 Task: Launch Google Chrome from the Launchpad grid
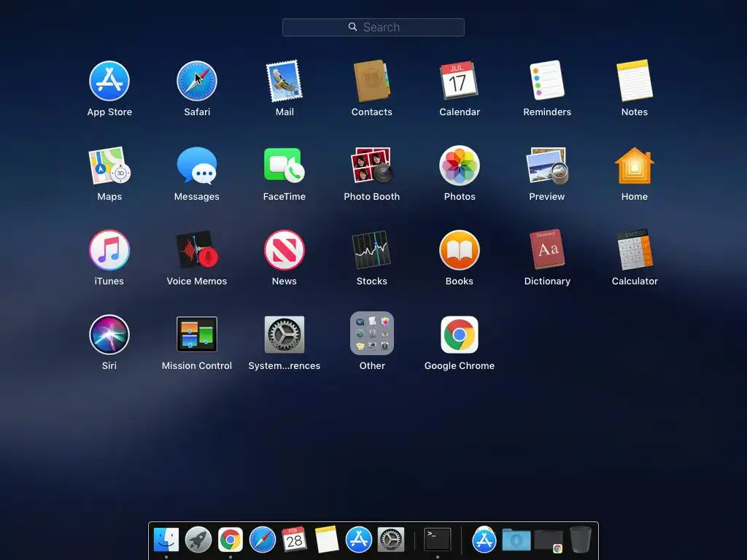click(460, 334)
